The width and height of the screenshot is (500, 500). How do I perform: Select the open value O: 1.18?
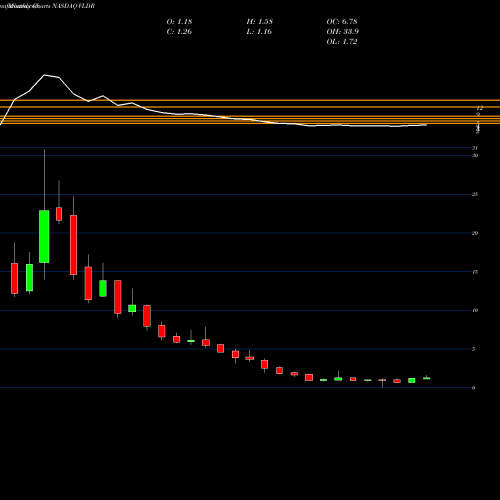(x=179, y=22)
